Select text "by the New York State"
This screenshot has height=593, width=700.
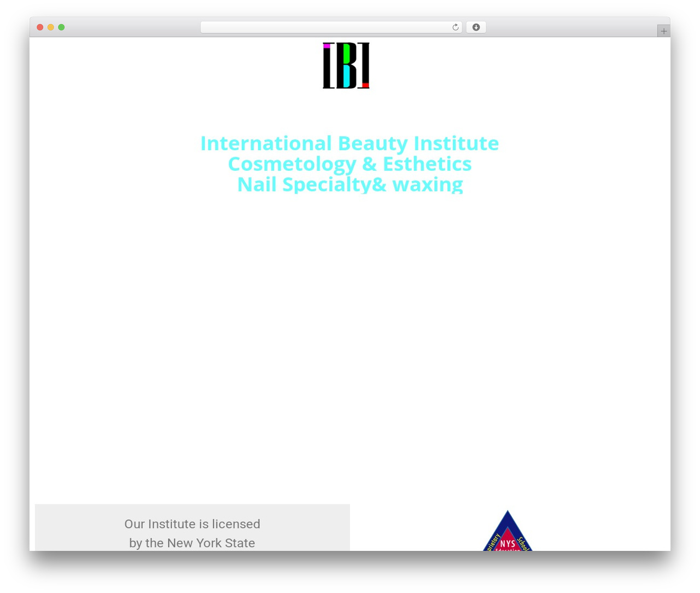pyautogui.click(x=192, y=543)
